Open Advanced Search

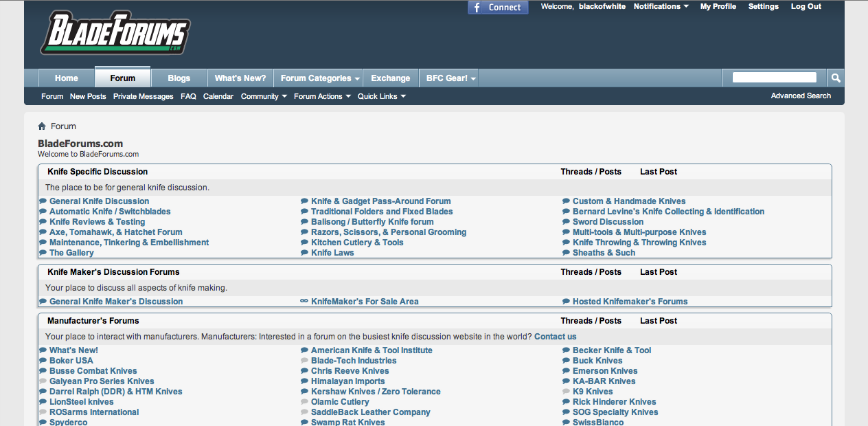pos(801,96)
